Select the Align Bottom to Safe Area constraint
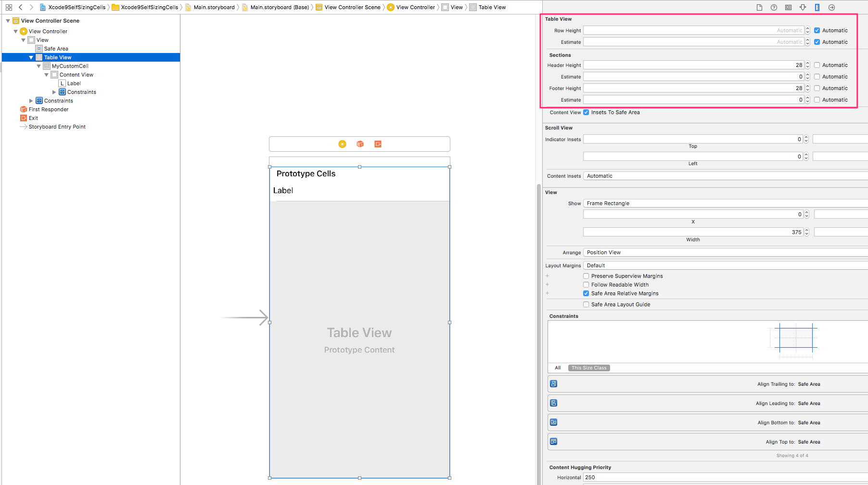 [705, 422]
